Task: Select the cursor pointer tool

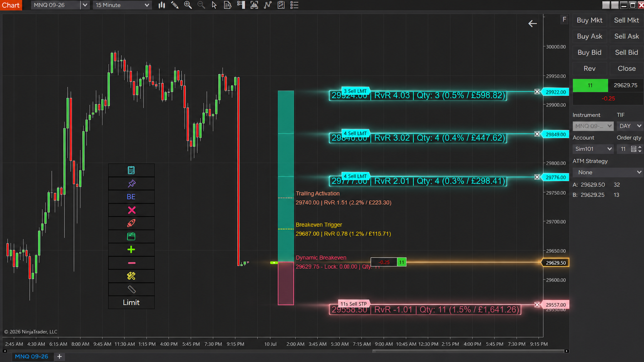Action: point(214,5)
